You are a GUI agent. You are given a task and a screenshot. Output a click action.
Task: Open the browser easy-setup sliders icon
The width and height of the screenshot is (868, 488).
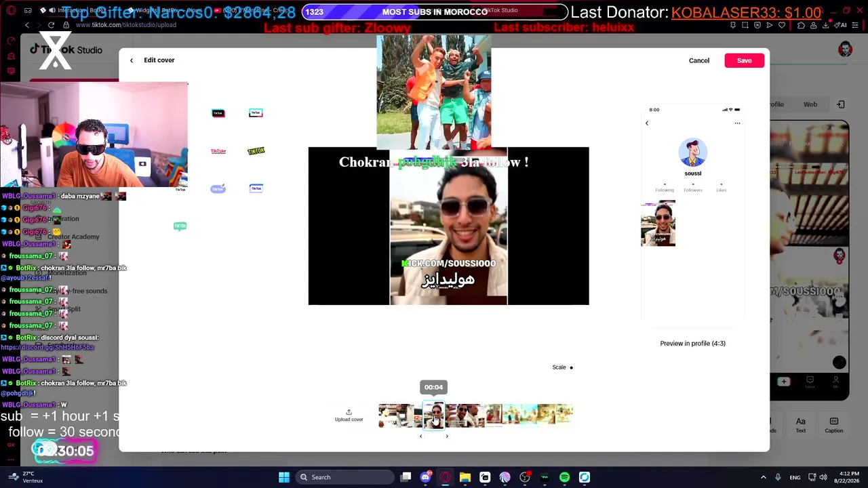click(856, 25)
